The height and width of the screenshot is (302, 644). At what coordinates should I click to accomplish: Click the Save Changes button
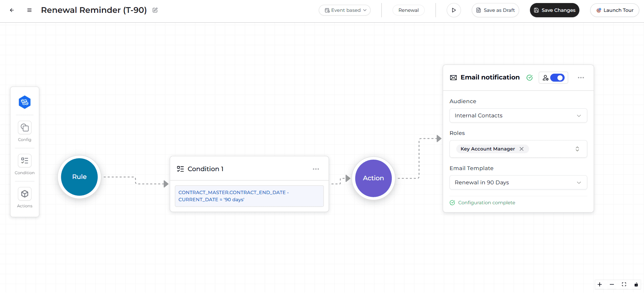pos(554,10)
